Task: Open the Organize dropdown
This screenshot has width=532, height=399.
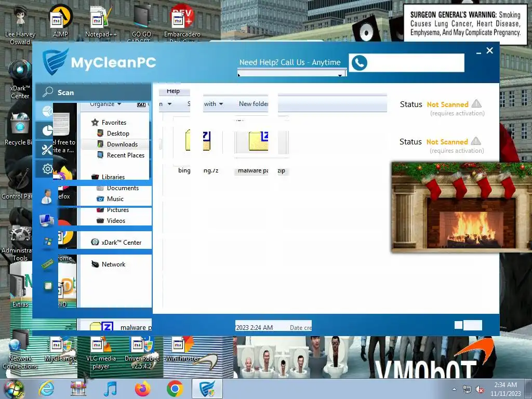Action: tap(105, 104)
